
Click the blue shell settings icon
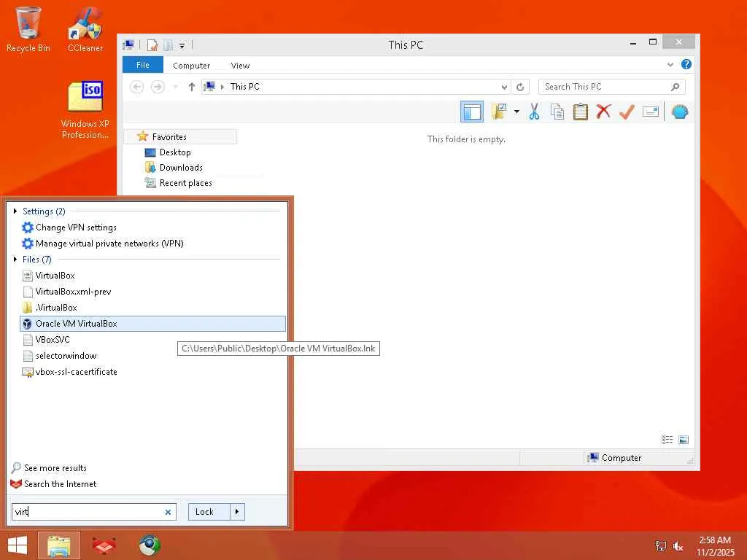pyautogui.click(x=679, y=112)
